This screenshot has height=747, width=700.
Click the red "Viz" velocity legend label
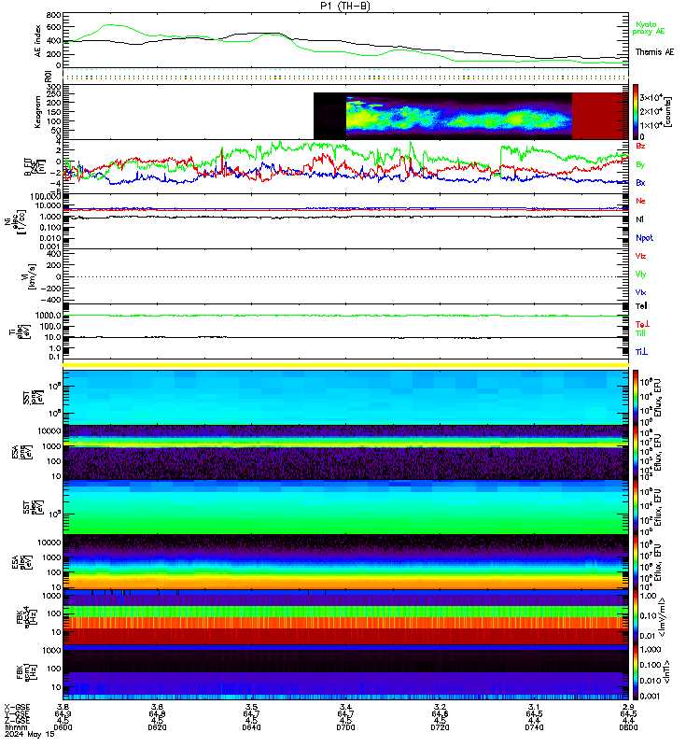(x=640, y=256)
